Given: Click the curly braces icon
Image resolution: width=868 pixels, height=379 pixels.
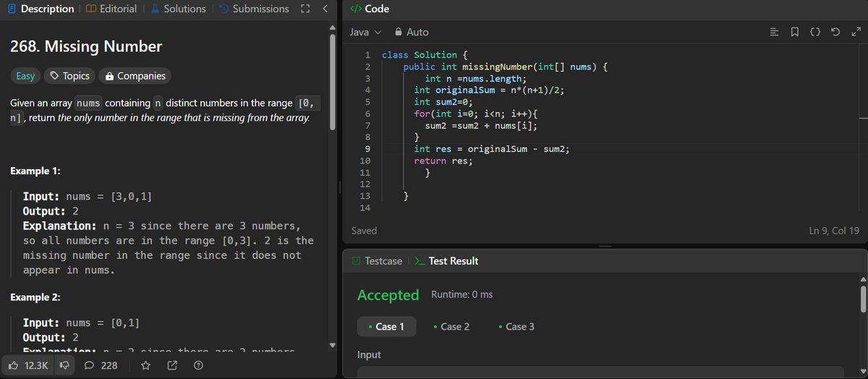Looking at the screenshot, I should (815, 32).
